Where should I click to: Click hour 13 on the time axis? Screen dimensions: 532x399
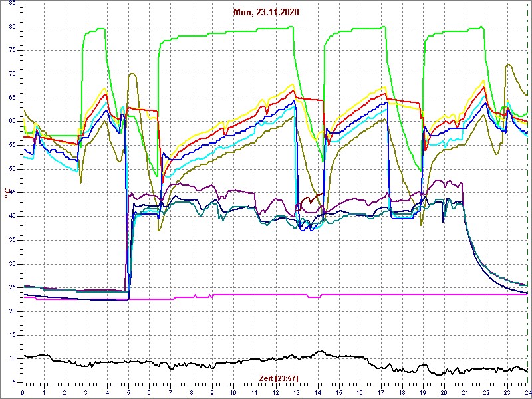pyautogui.click(x=296, y=392)
